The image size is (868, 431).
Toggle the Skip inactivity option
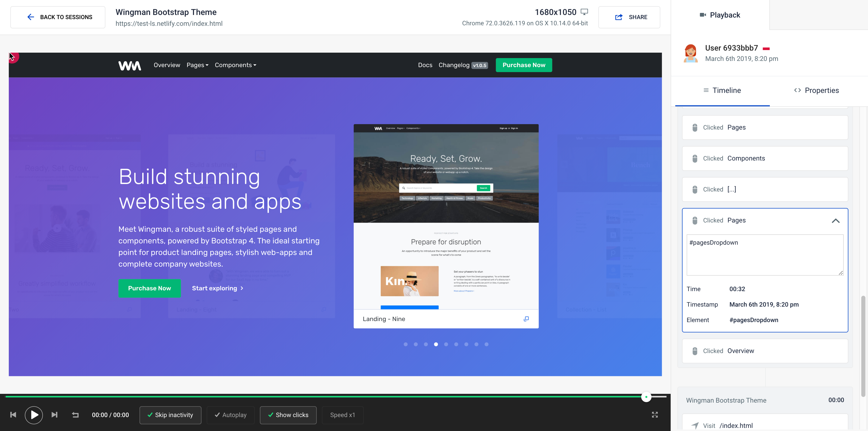[170, 415]
